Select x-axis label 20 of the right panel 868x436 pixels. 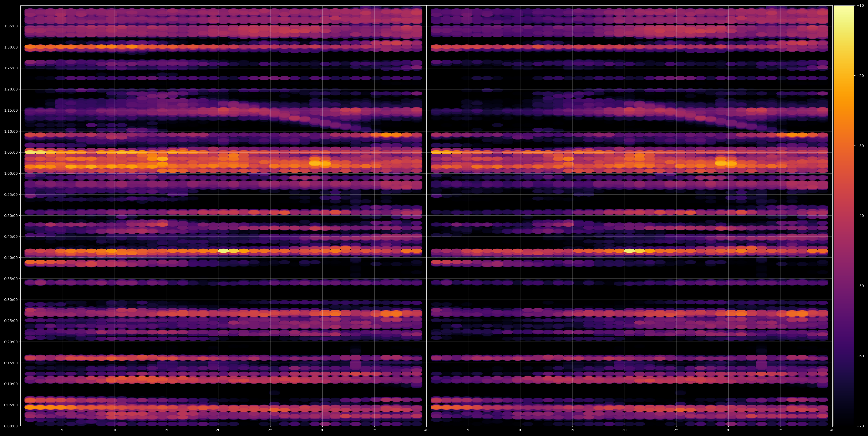pos(624,430)
